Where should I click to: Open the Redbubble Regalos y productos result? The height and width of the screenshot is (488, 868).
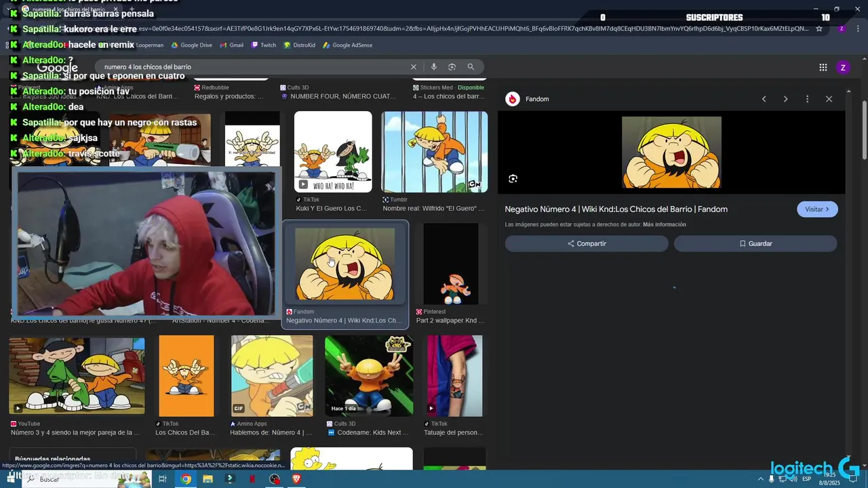[229, 92]
